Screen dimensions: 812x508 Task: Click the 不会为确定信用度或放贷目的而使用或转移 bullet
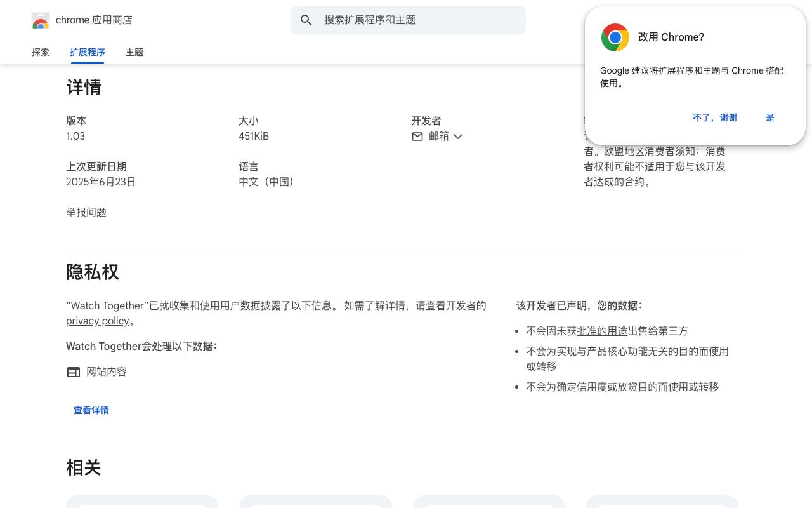point(623,387)
